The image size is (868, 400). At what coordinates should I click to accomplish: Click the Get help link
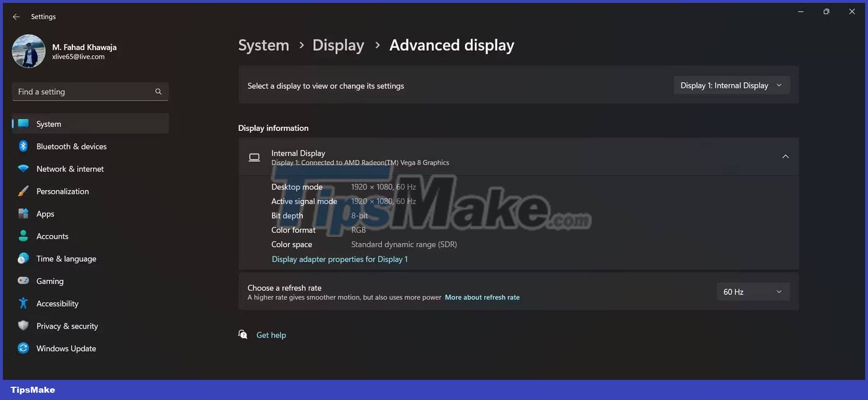271,334
